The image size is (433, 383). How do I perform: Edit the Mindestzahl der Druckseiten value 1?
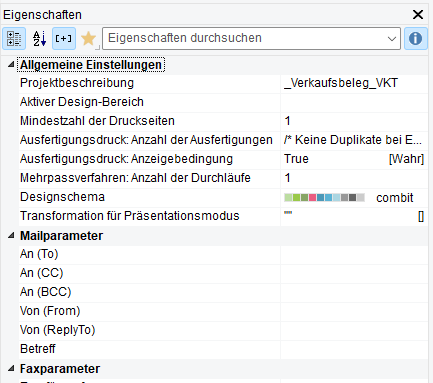pos(354,121)
